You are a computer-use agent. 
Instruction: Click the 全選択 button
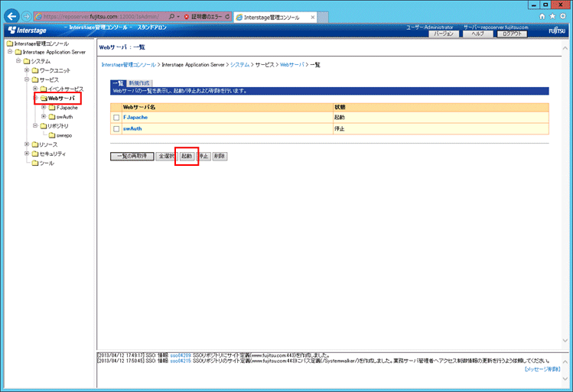[167, 156]
